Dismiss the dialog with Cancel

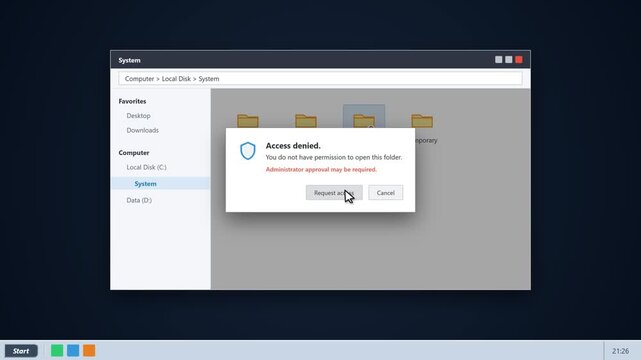pos(385,192)
